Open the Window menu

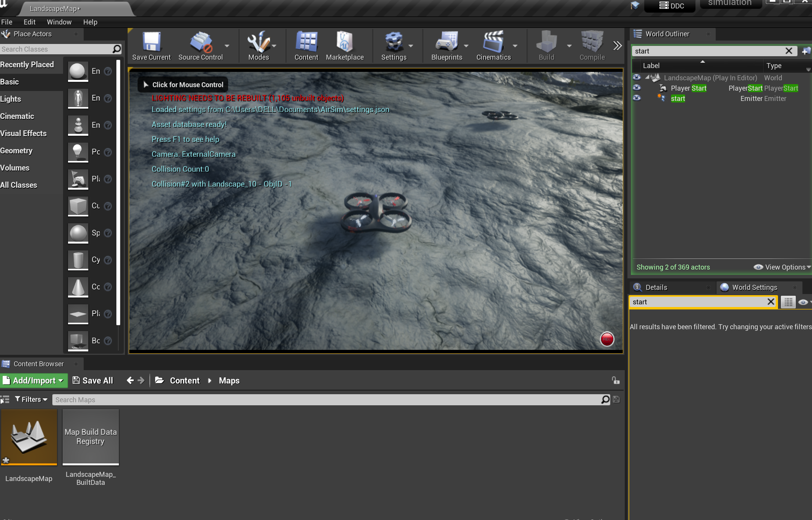(x=59, y=22)
